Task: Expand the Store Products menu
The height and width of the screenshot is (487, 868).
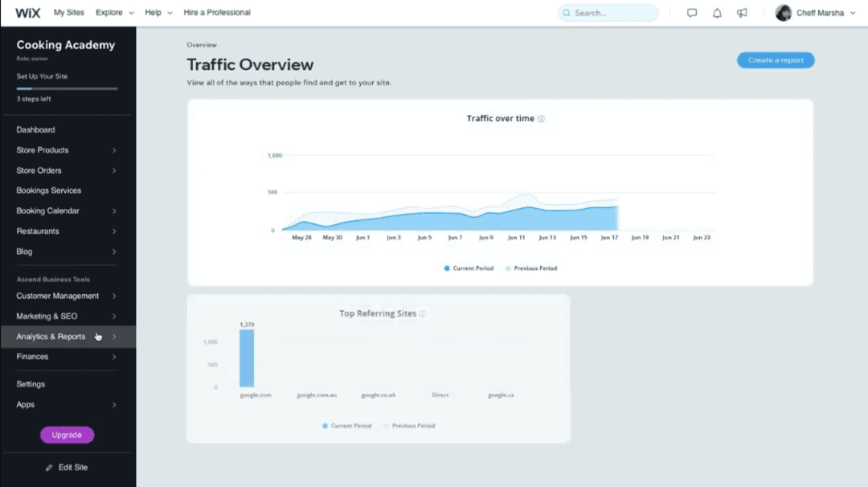Action: coord(50,149)
